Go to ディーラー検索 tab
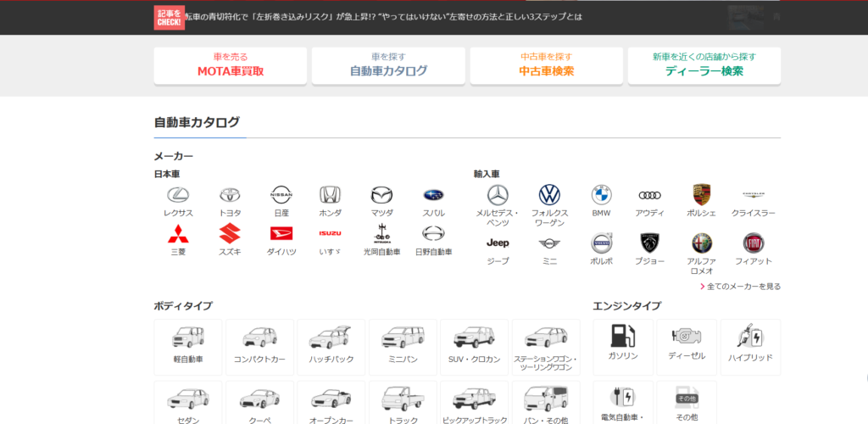The height and width of the screenshot is (424, 868). click(704, 65)
